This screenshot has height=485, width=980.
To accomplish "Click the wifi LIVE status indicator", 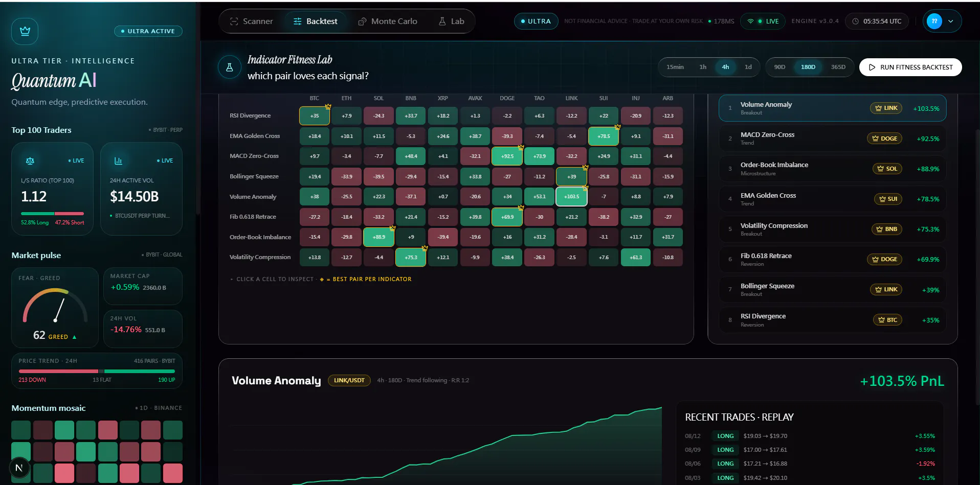I will pyautogui.click(x=763, y=21).
